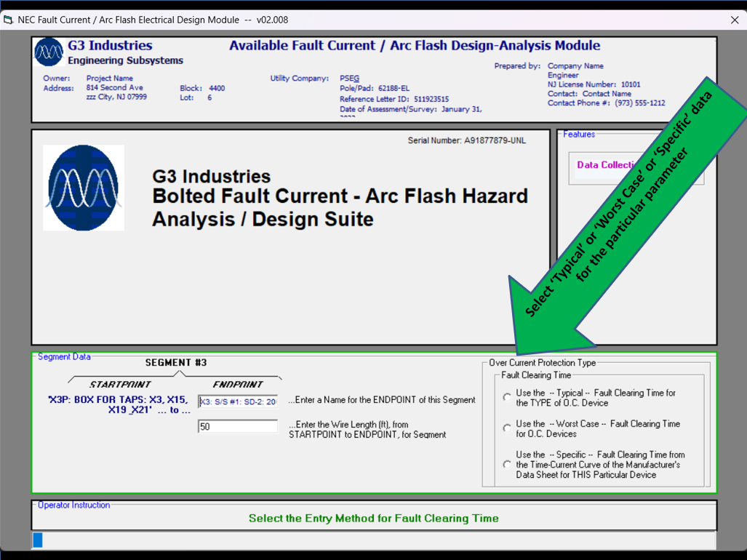The width and height of the screenshot is (747, 560).
Task: Click the SEGMENT #3 heading
Action: [176, 362]
